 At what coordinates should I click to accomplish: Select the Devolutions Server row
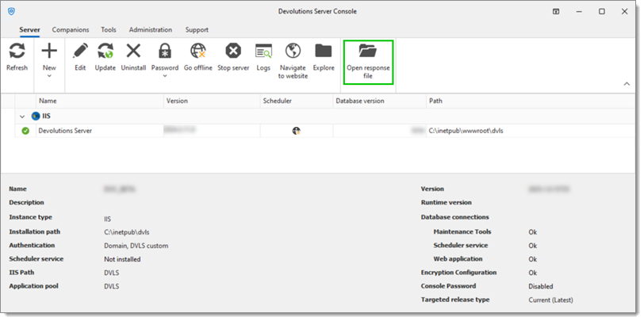click(x=324, y=131)
